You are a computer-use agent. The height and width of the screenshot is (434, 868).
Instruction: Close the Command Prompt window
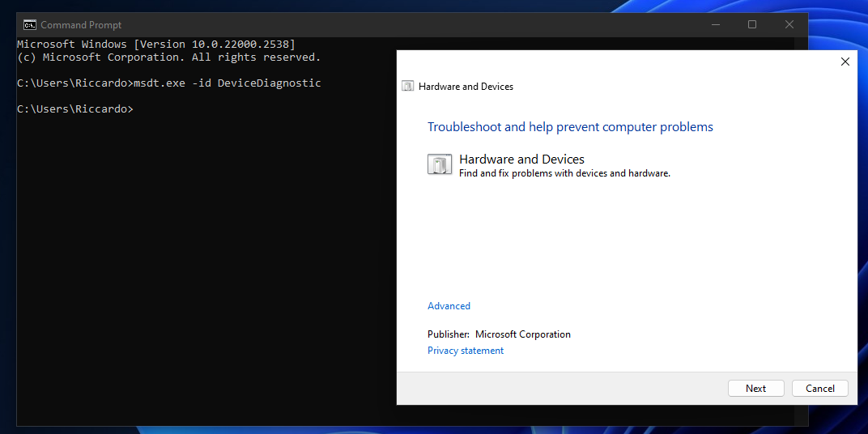pyautogui.click(x=789, y=24)
